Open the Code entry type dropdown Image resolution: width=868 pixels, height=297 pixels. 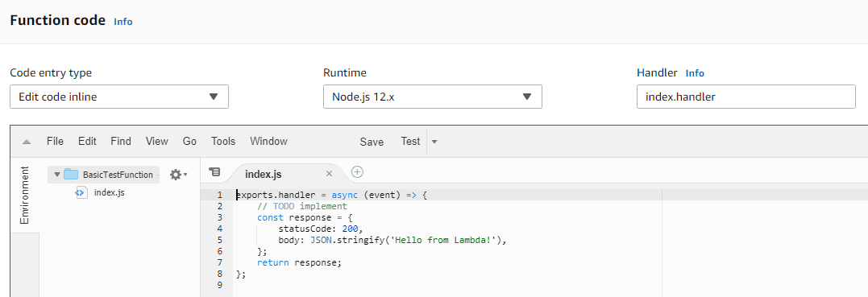[119, 97]
